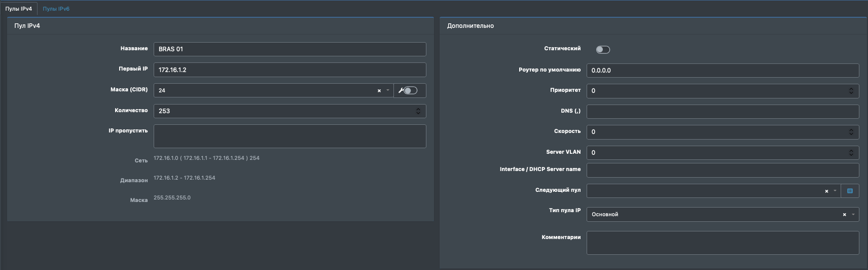Click the Статический label
The height and width of the screenshot is (270, 868).
(562, 48)
